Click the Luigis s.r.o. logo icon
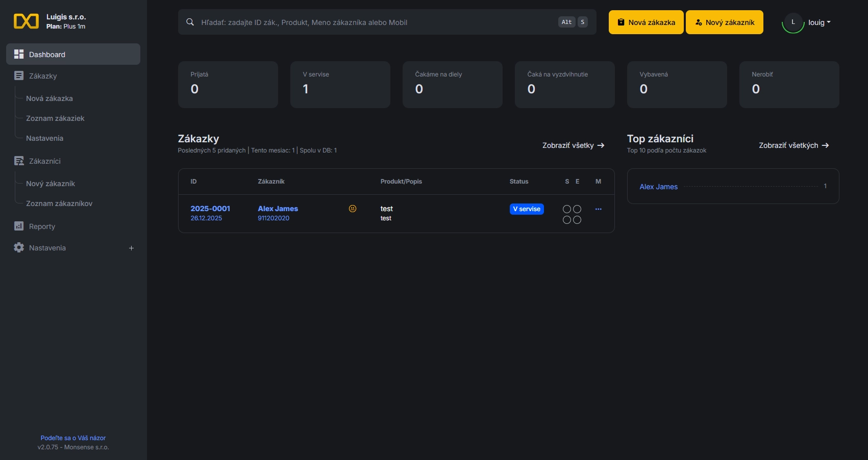Image resolution: width=868 pixels, height=460 pixels. coord(26,21)
